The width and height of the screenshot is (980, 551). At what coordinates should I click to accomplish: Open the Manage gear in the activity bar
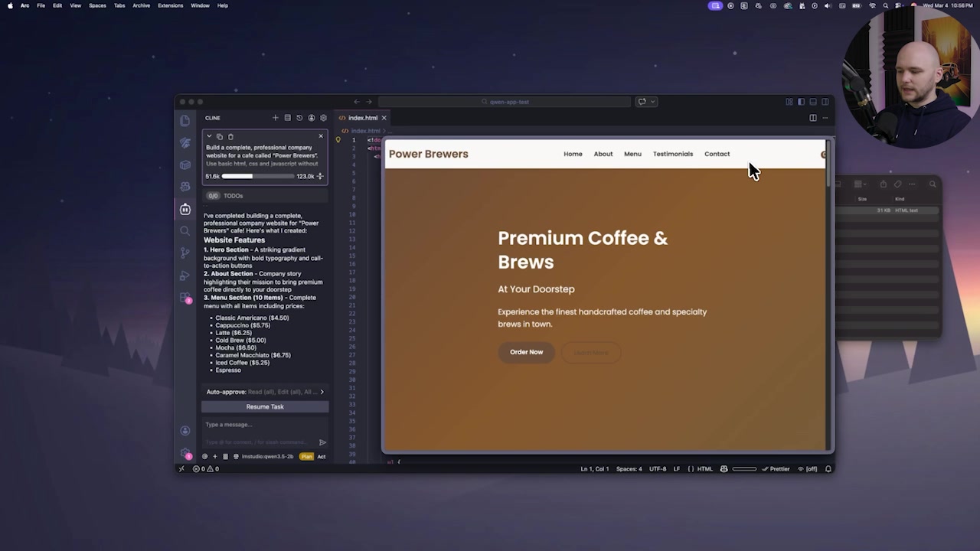185,453
